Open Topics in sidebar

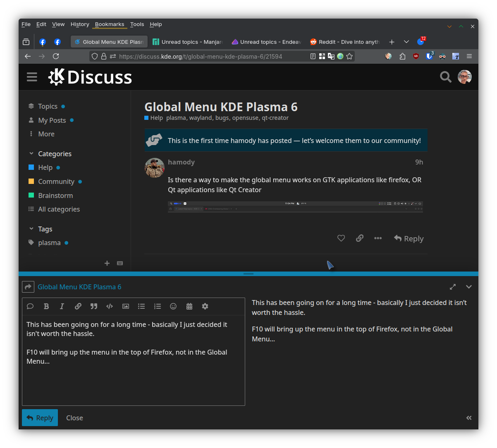(x=46, y=106)
